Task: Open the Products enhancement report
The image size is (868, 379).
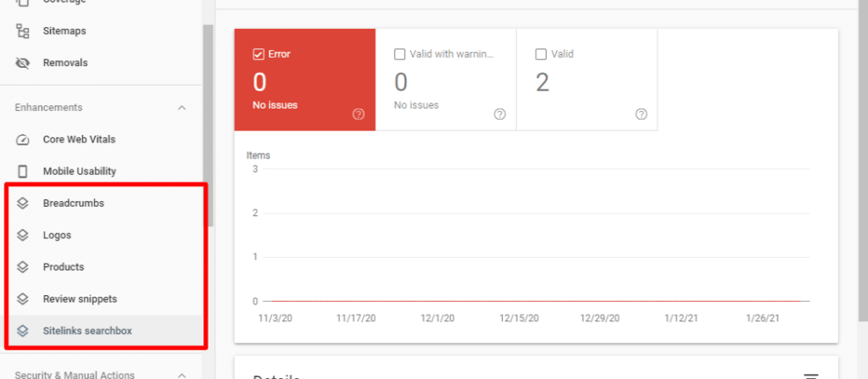Action: point(101,267)
